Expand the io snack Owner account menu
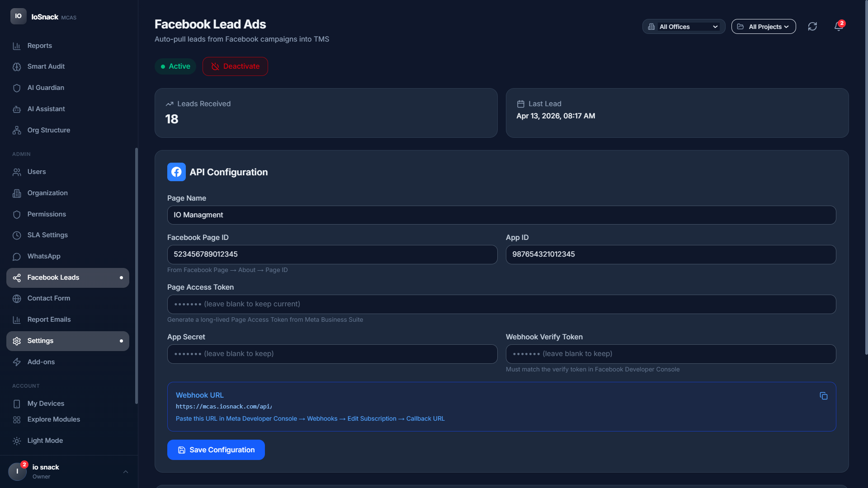This screenshot has height=488, width=868. 69,472
